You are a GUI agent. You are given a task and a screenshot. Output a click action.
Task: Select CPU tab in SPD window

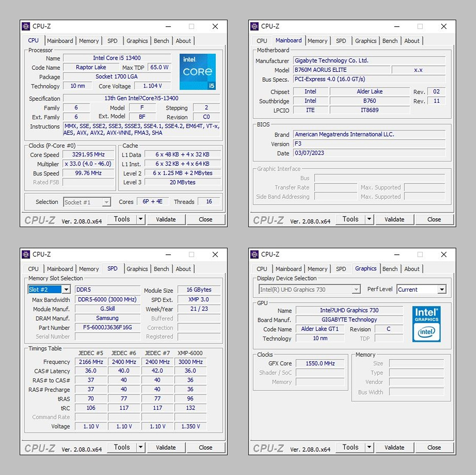tap(33, 269)
